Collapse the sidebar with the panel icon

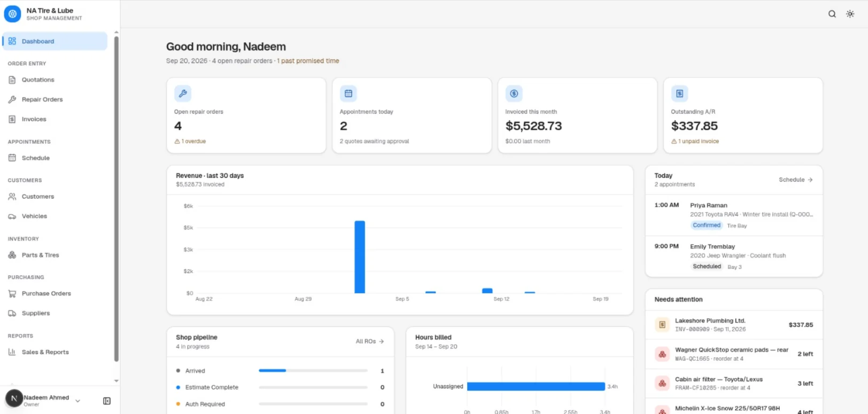107,401
